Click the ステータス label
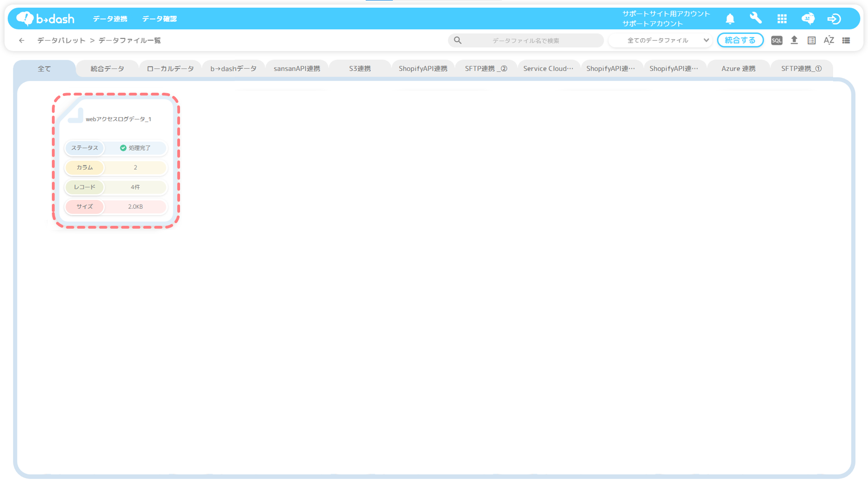Screen dimensions: 868x488 [x=85, y=148]
